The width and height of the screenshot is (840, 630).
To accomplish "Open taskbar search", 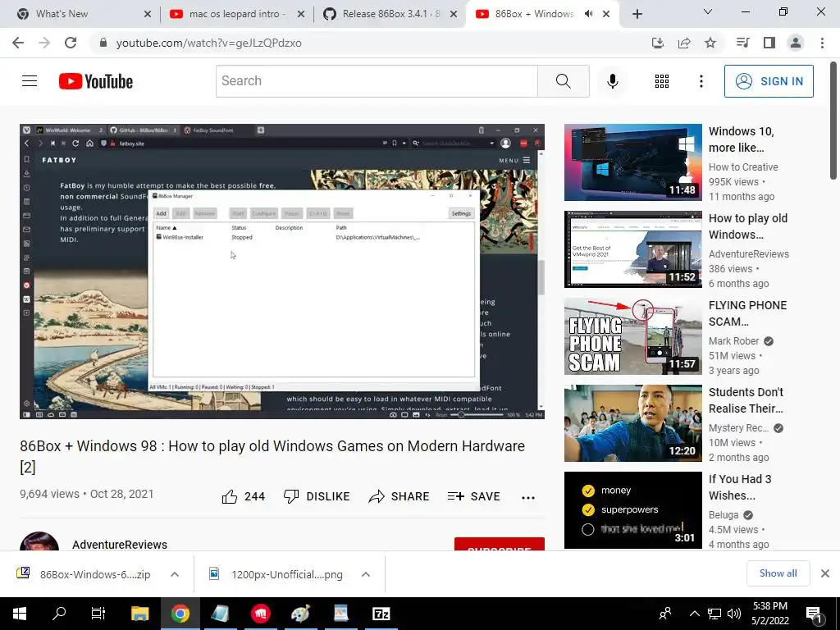I will 59,614.
